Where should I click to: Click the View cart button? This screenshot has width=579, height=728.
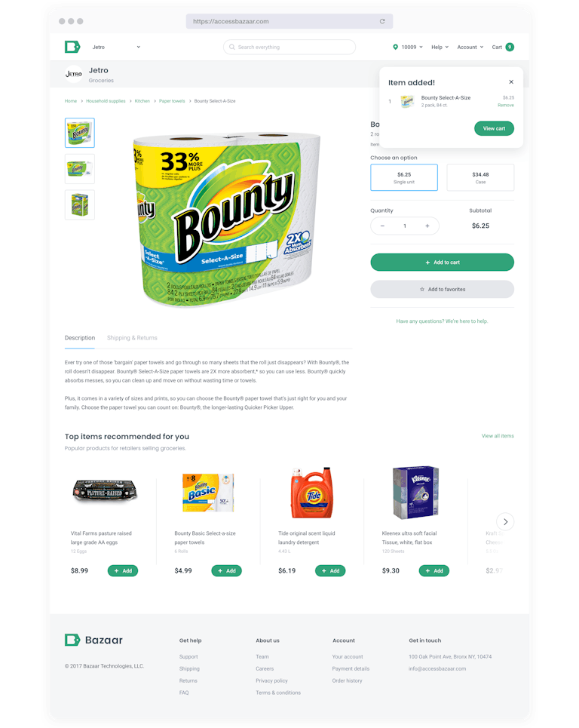coord(494,128)
